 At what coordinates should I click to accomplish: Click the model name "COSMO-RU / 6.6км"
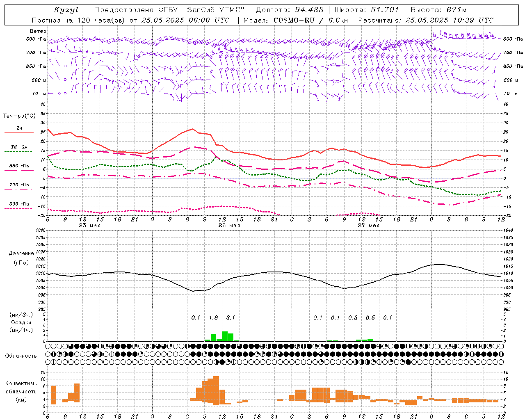310,20
